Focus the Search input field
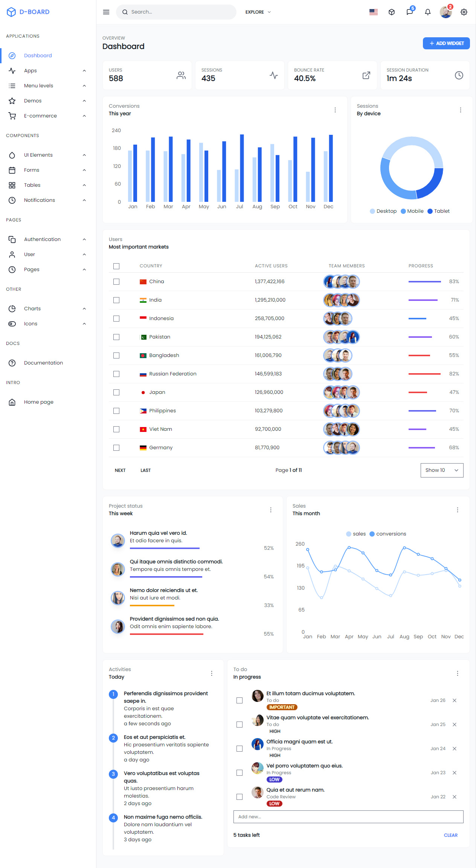The height and width of the screenshot is (868, 476). click(x=176, y=12)
